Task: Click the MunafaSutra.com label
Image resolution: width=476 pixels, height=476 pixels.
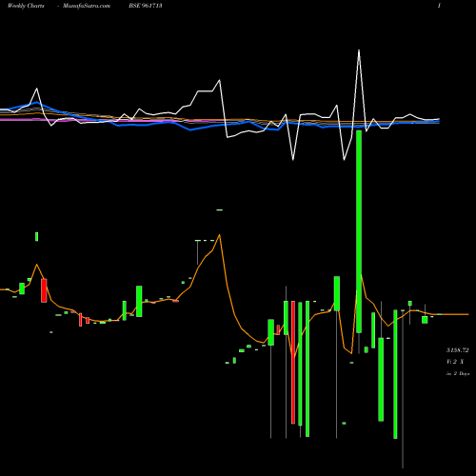Action: pos(87,6)
